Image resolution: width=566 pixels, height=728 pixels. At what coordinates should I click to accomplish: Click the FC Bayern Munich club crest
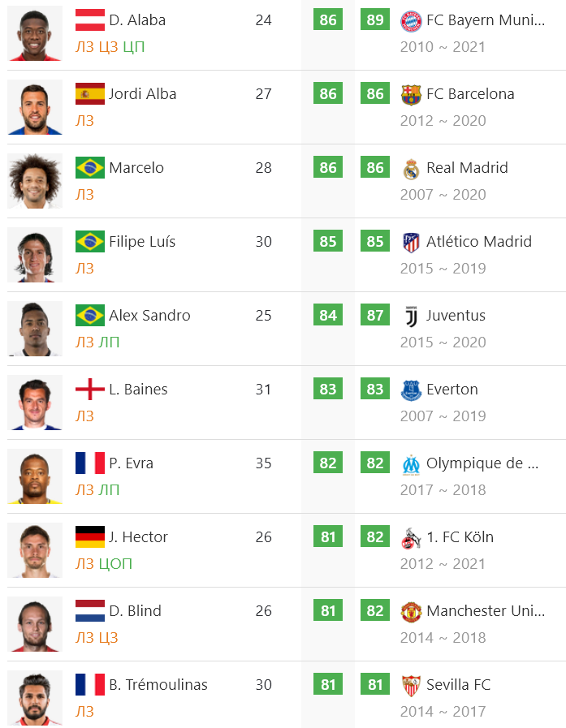click(411, 21)
